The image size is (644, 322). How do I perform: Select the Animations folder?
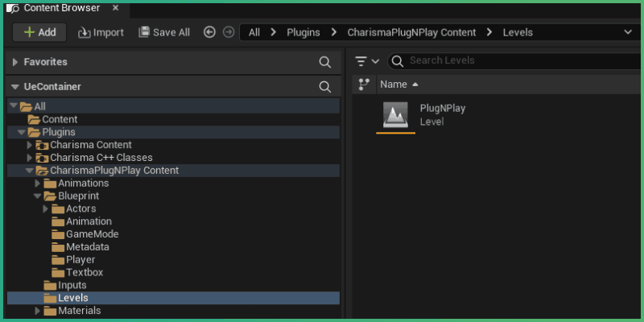(173, 184)
